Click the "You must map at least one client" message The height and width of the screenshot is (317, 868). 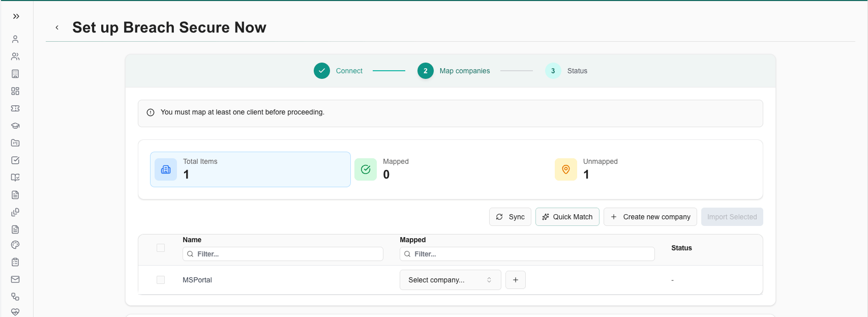coord(243,112)
